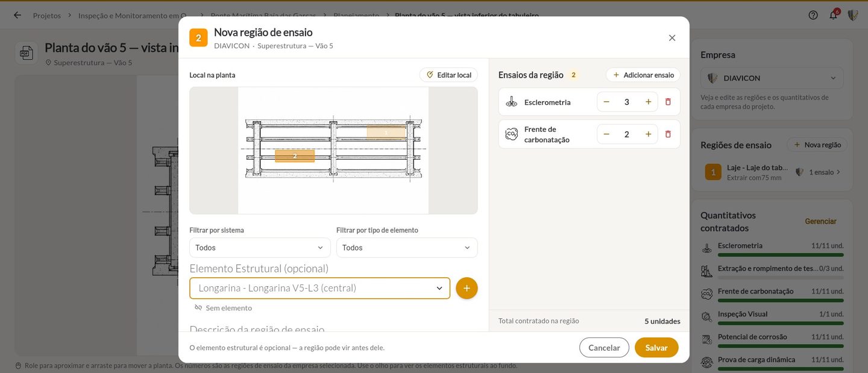
Task: Click Frente de carbonatação icon in Quantitativos
Action: point(707,293)
